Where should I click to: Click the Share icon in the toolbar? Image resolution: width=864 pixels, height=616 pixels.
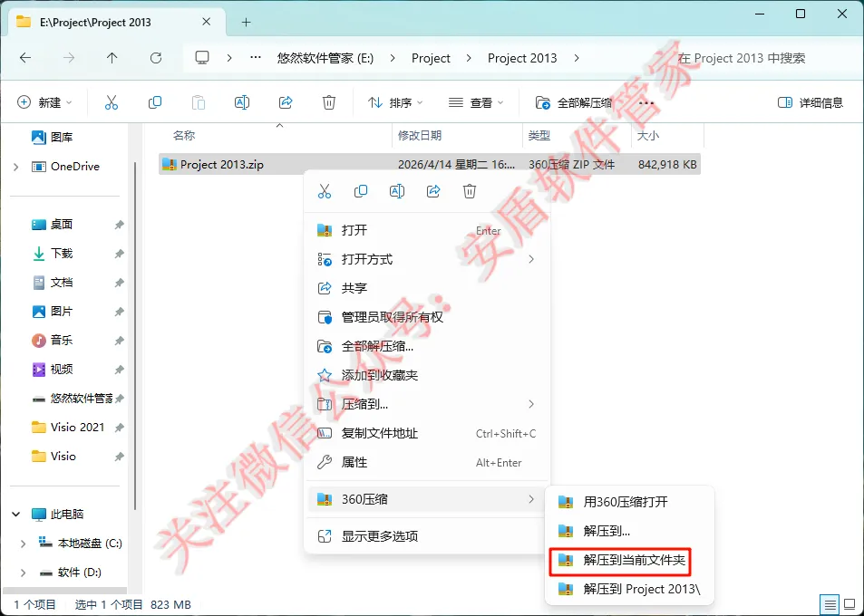[286, 102]
